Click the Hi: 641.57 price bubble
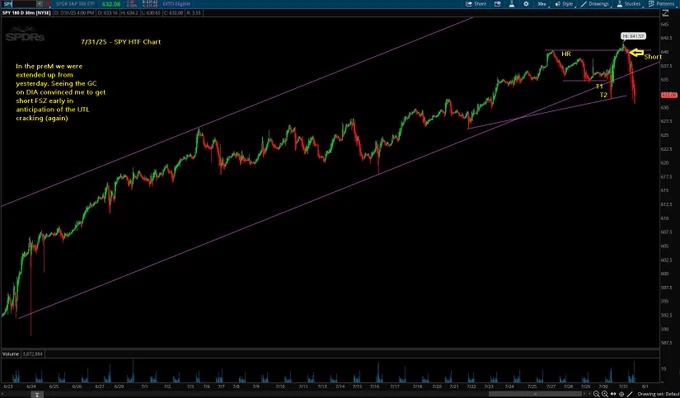This screenshot has width=680, height=398. click(633, 36)
